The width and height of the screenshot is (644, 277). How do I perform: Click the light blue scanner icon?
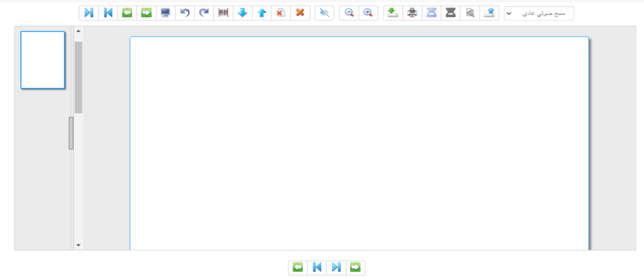[x=431, y=13]
